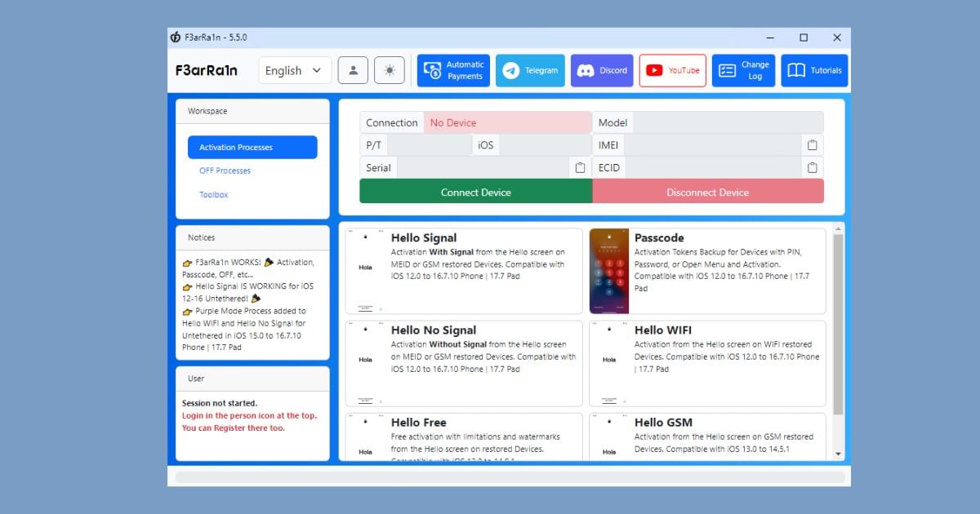Screen dimensions: 980x514
Task: Click the 'No Device' connection status
Action: pyautogui.click(x=508, y=122)
